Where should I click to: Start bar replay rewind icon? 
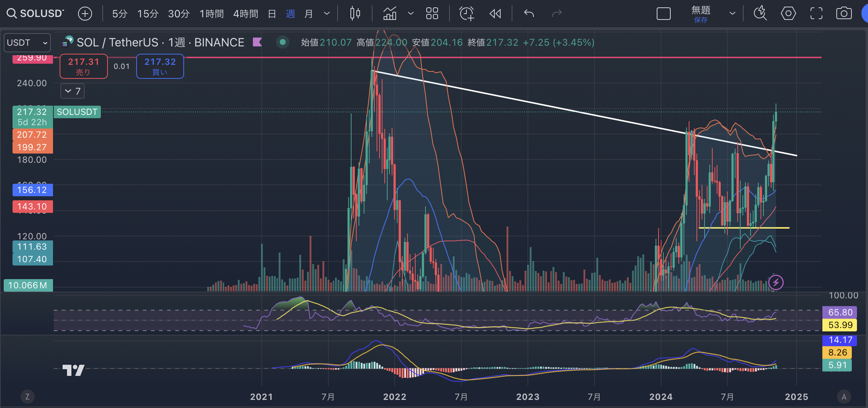point(495,14)
